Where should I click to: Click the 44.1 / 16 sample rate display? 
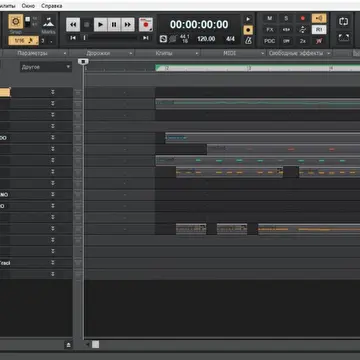185,39
